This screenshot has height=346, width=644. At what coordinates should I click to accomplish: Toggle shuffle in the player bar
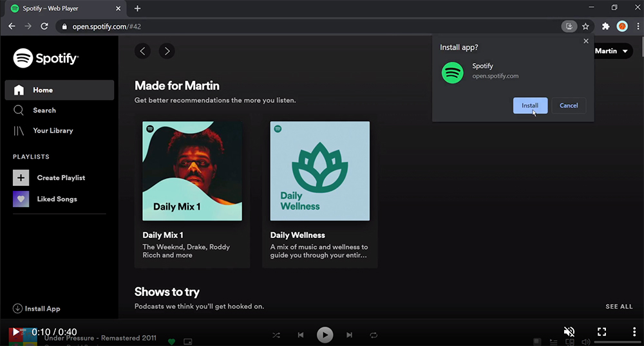(x=276, y=335)
